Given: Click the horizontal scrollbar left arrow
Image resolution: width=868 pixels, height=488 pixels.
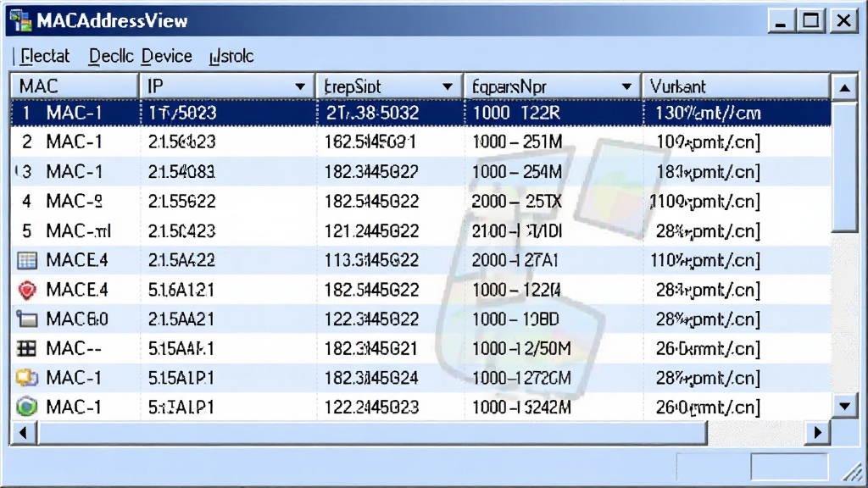Looking at the screenshot, I should coord(23,433).
